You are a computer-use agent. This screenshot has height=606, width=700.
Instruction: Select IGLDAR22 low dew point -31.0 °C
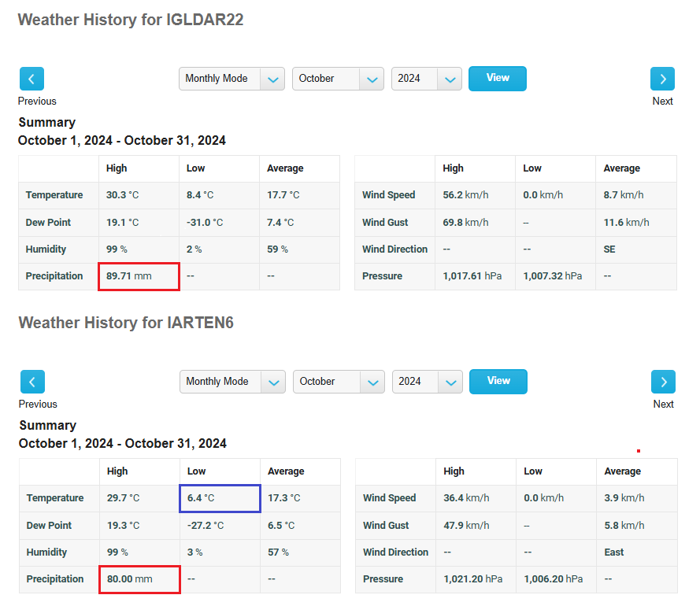(205, 222)
